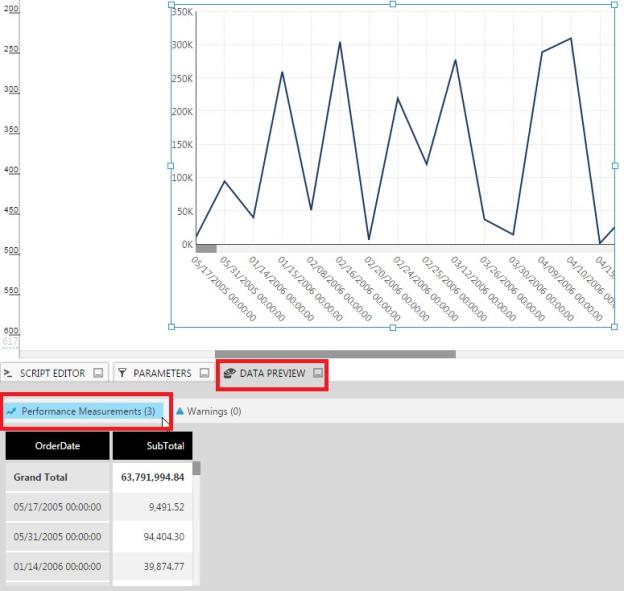Toggle the Data Preview panel pin box

318,373
